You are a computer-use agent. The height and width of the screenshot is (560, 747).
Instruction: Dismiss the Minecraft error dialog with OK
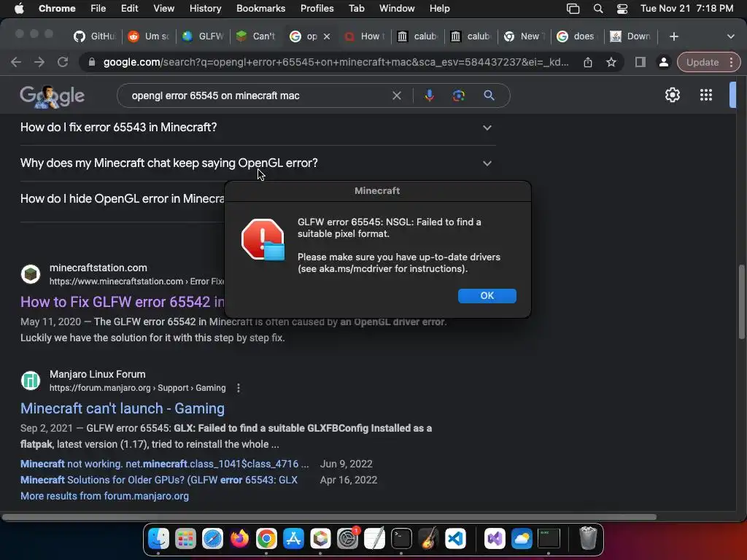[487, 296]
